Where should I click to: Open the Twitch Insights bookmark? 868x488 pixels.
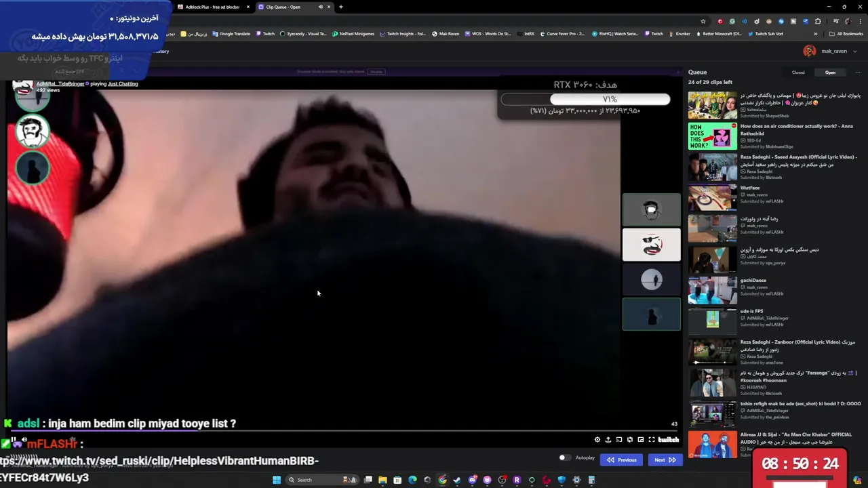pyautogui.click(x=403, y=34)
